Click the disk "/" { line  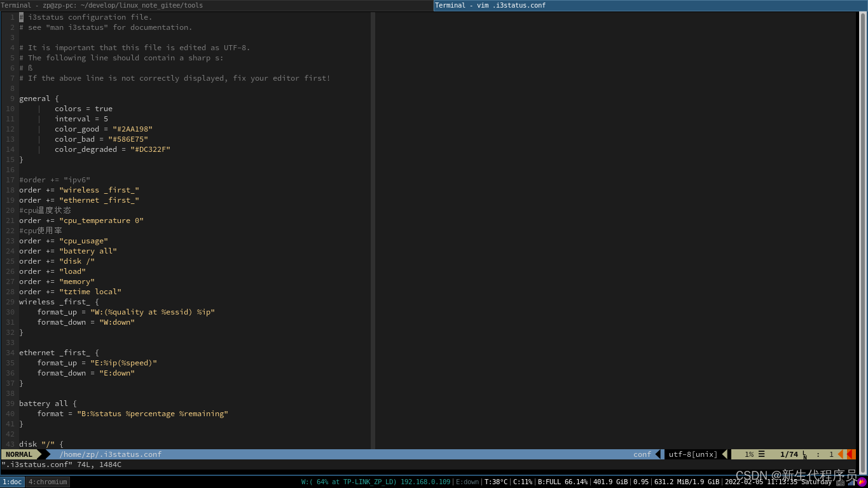[41, 444]
